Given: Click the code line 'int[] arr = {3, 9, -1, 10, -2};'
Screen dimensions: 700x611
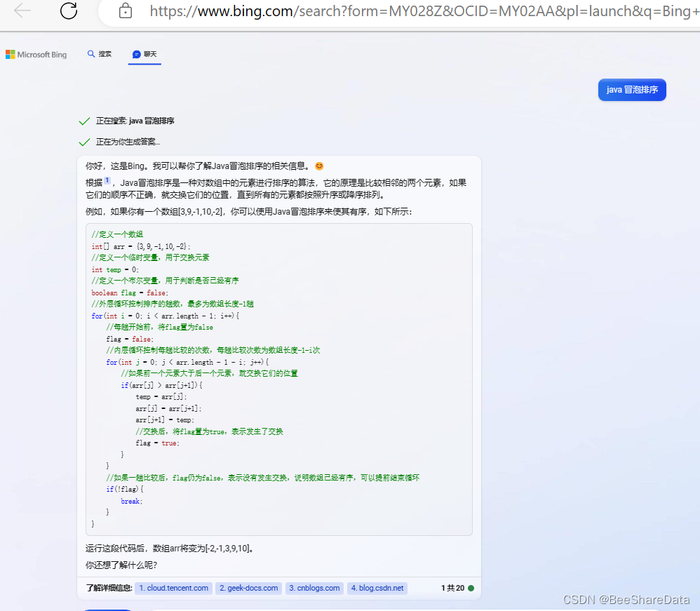Looking at the screenshot, I should pyautogui.click(x=141, y=246).
